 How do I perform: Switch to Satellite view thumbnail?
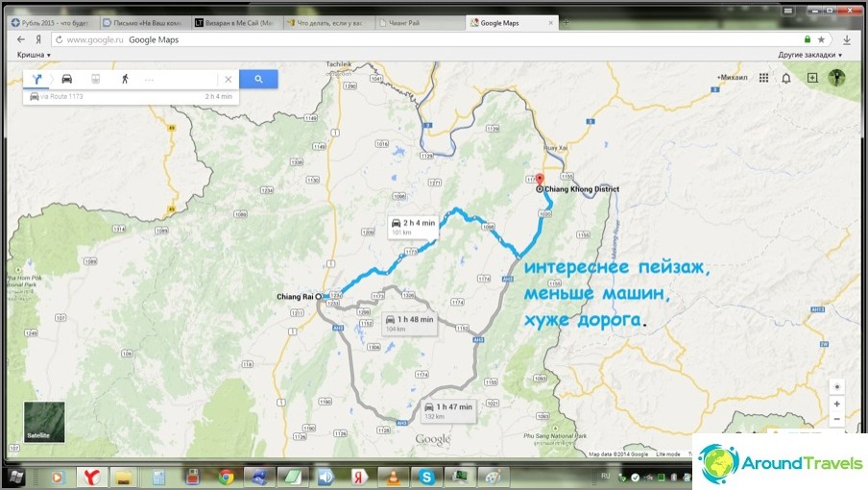pos(44,422)
